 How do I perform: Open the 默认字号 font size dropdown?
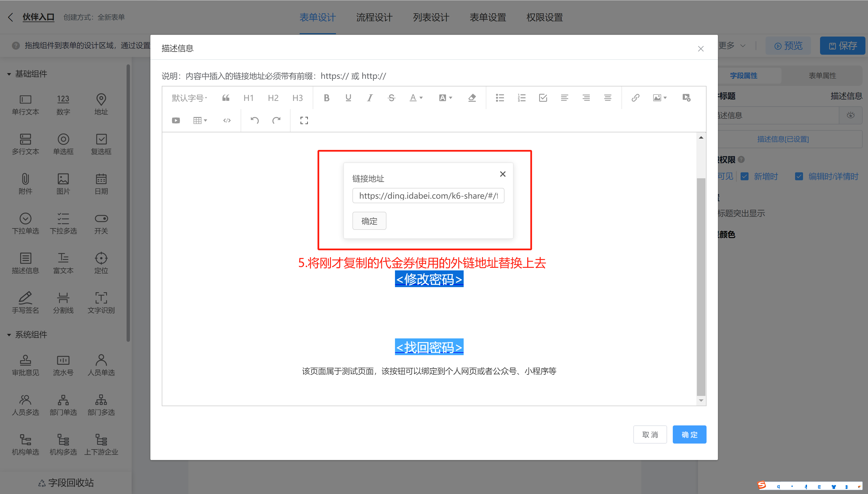pyautogui.click(x=189, y=98)
